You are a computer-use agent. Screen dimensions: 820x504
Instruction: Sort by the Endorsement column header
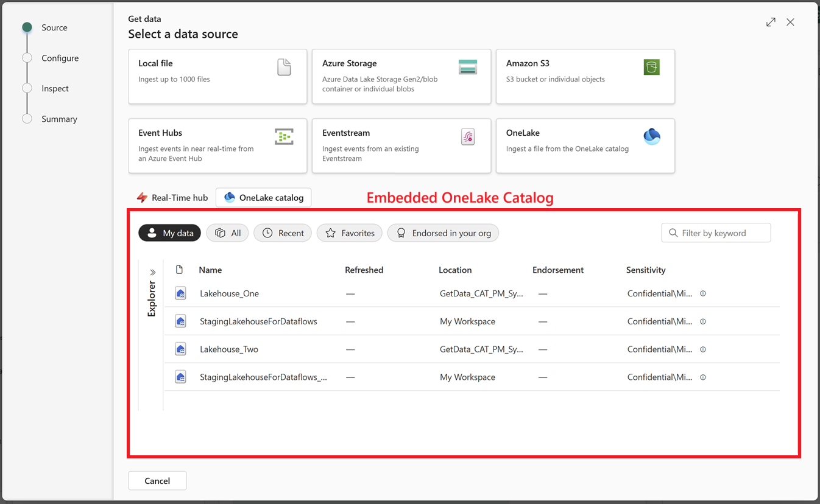pyautogui.click(x=558, y=270)
